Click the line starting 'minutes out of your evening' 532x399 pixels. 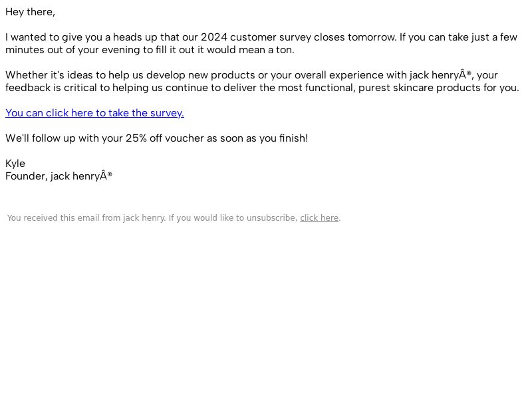[x=150, y=50]
